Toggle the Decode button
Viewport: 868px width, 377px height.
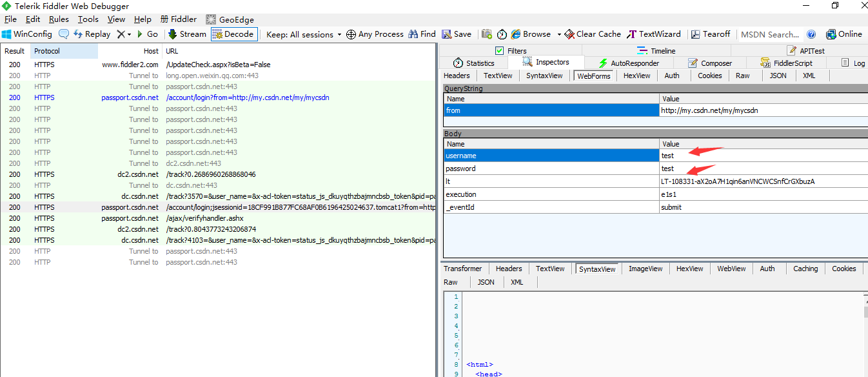click(233, 34)
